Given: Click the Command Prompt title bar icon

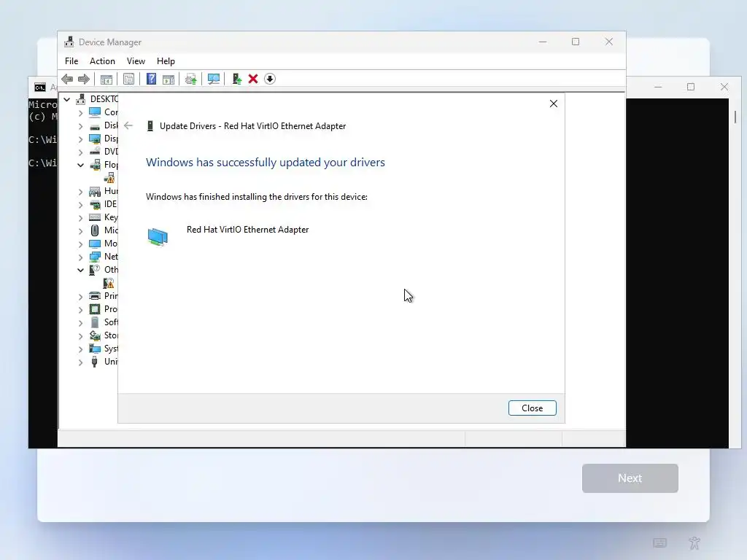Looking at the screenshot, I should click(x=40, y=87).
